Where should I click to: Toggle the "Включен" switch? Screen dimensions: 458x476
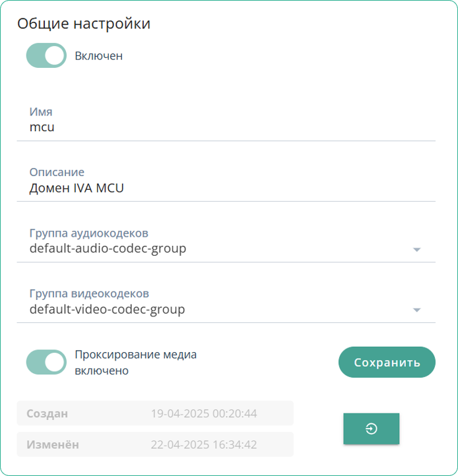(46, 56)
